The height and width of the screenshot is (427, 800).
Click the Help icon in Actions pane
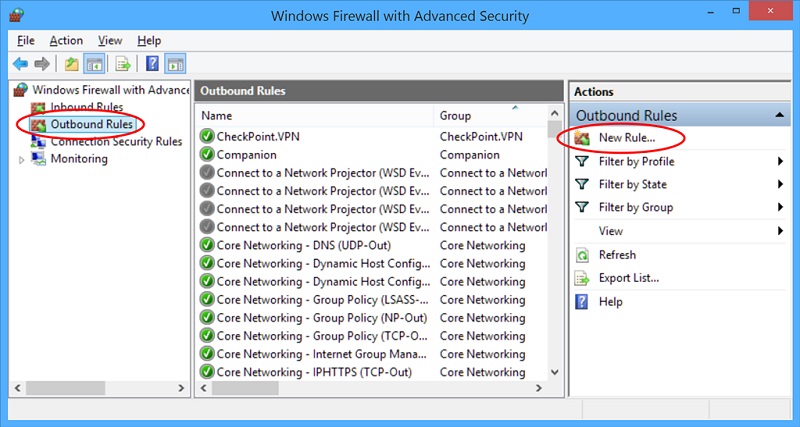(x=582, y=302)
